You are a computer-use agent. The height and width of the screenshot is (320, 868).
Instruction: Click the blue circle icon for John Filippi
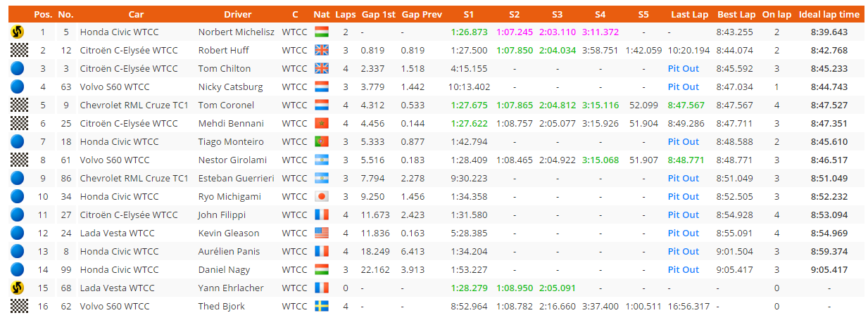coord(18,215)
